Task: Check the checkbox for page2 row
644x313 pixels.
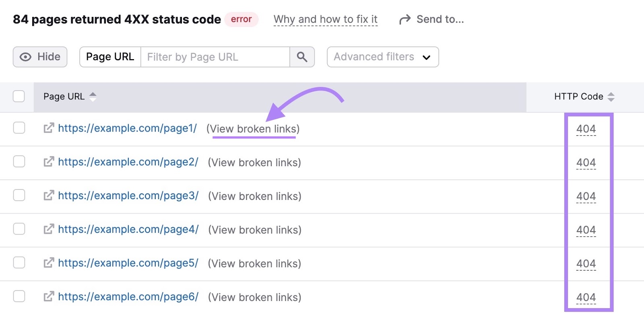Action: tap(19, 162)
